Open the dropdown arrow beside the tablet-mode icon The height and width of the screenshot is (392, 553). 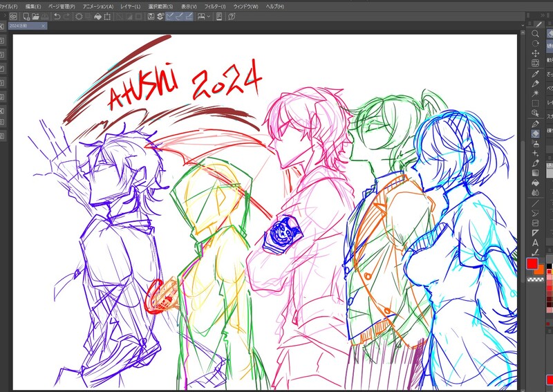click(x=209, y=16)
